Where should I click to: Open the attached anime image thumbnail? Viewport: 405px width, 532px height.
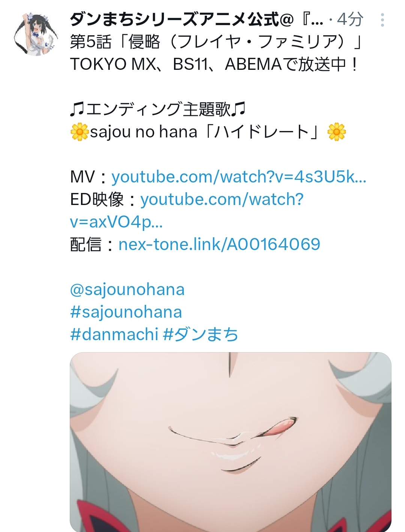[x=231, y=442]
